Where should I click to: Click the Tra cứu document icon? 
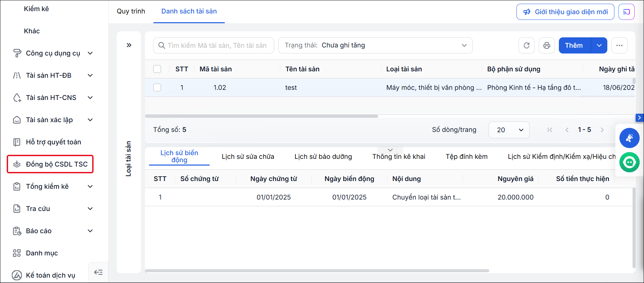17,209
